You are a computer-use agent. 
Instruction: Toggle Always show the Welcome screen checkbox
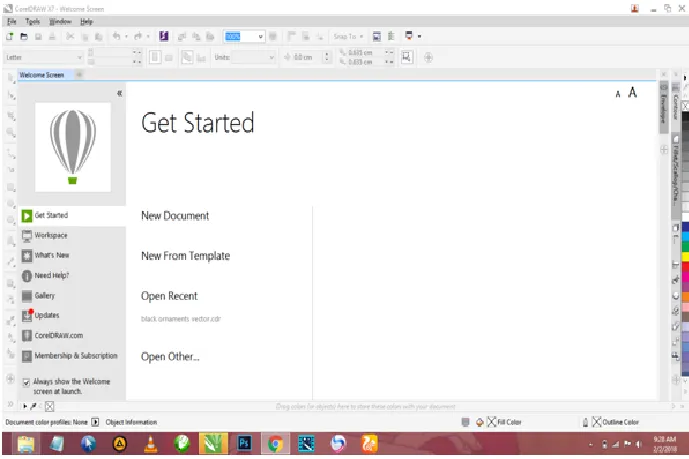tap(26, 382)
